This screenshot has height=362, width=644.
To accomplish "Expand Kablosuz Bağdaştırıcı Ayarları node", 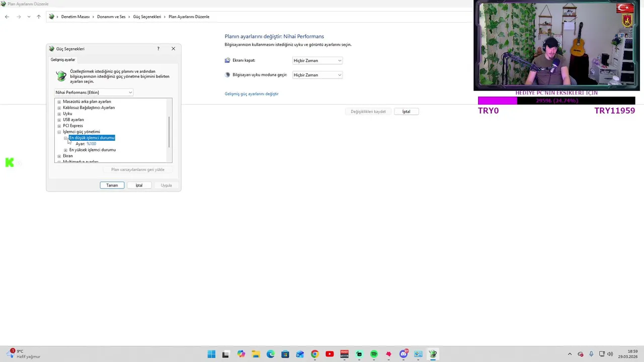I will [59, 108].
